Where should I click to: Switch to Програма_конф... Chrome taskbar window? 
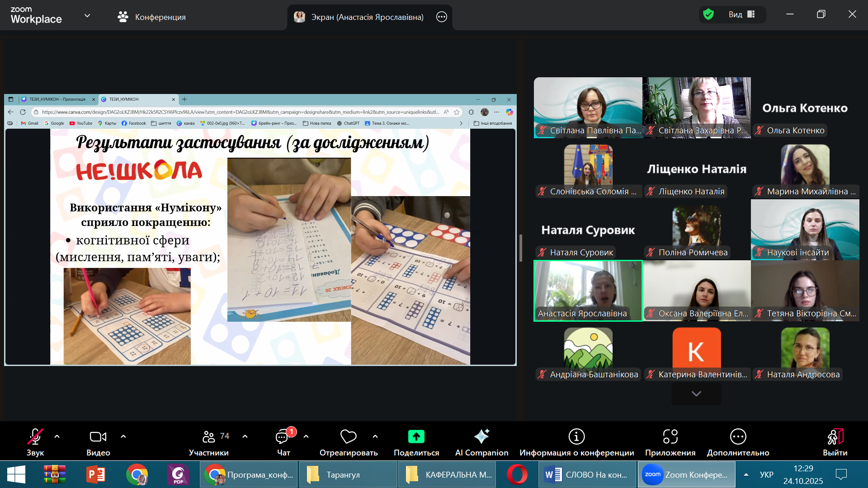point(249,474)
